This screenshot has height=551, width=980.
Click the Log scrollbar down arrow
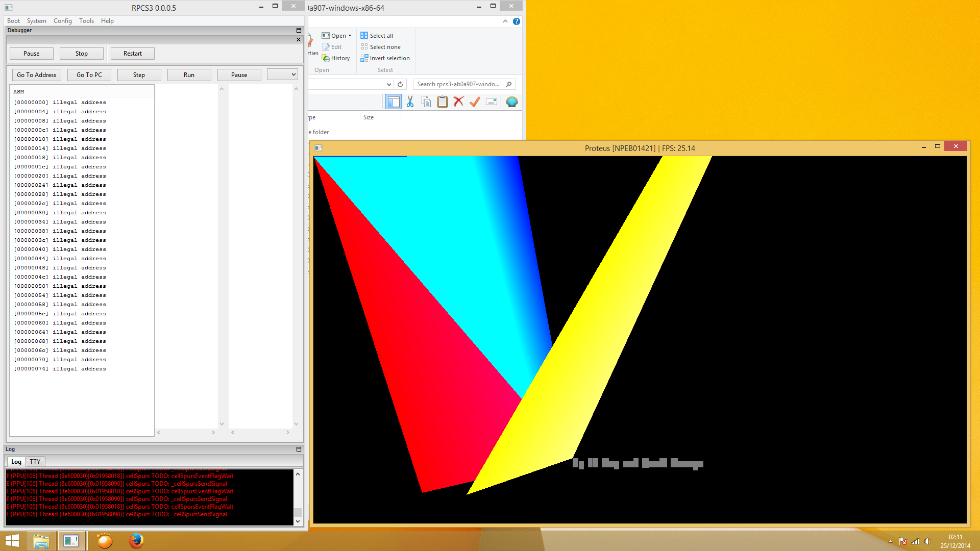click(x=298, y=521)
